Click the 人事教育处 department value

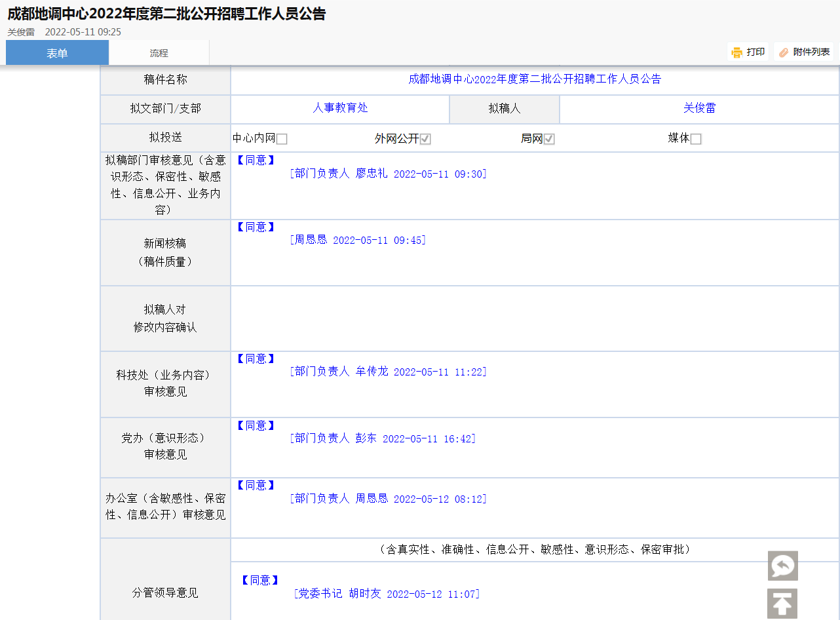click(x=340, y=109)
